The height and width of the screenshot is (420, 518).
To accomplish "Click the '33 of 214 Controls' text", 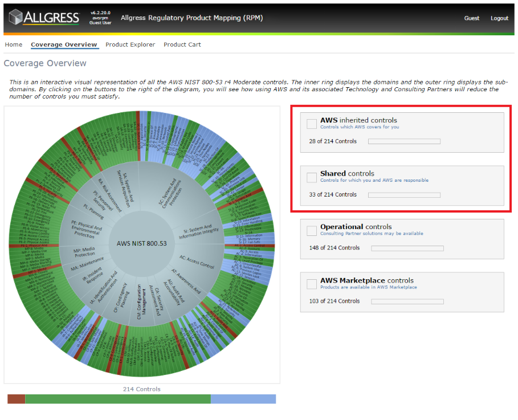I will (333, 195).
